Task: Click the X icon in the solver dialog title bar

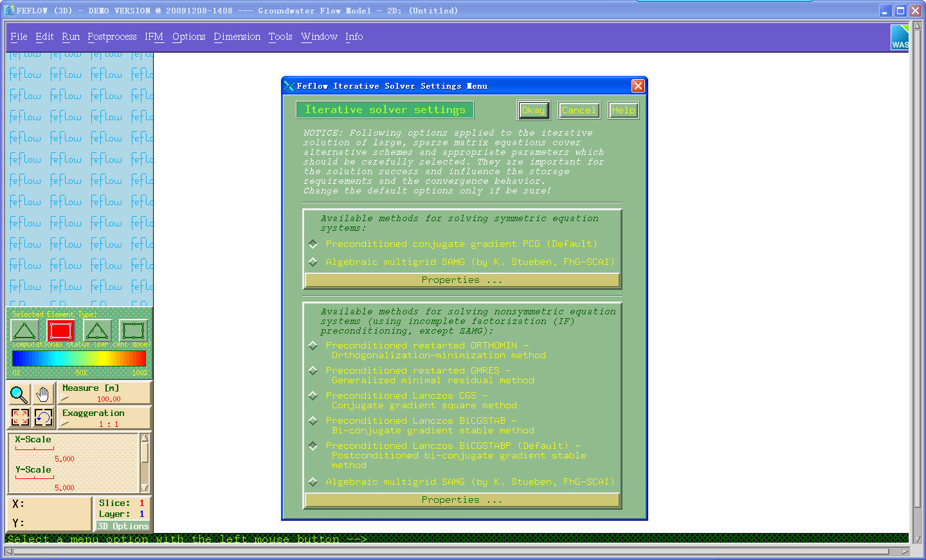Action: [289, 86]
